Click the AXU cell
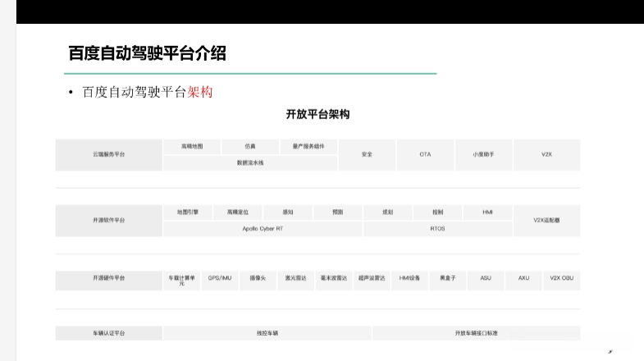This screenshot has width=644, height=361. (523, 281)
